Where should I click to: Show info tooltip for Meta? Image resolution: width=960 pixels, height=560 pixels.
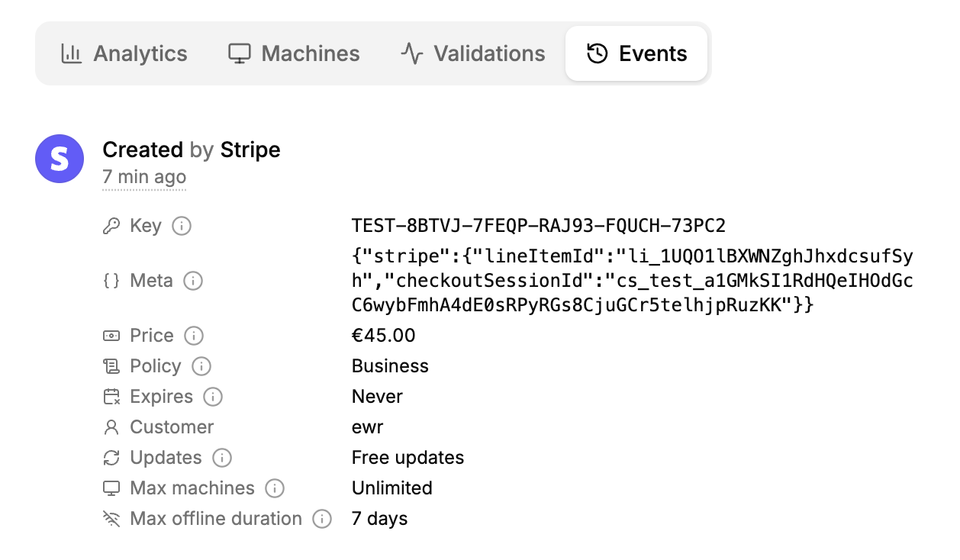coord(194,281)
